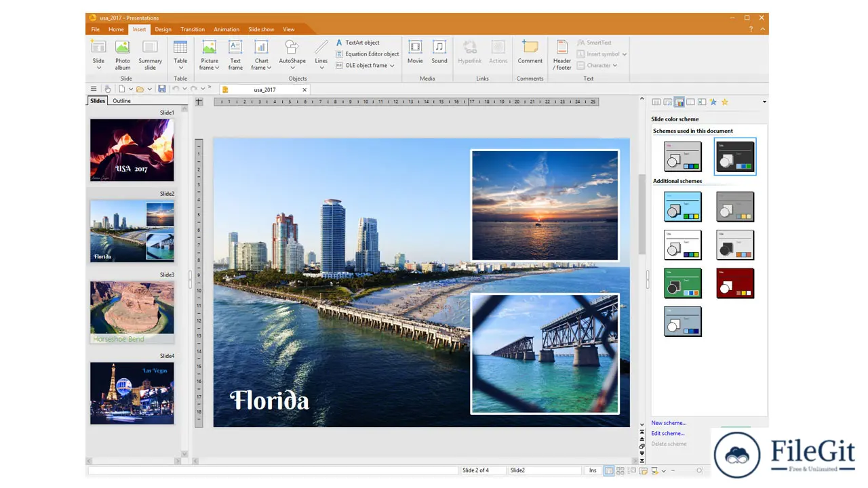This screenshot has height=488, width=868.
Task: Create a new document from quick toolbar
Action: (x=122, y=89)
